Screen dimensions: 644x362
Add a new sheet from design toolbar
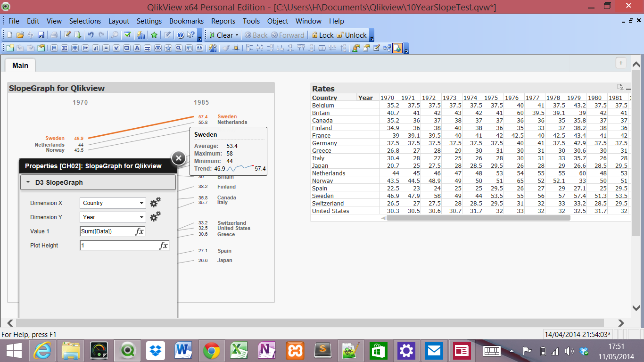[x=10, y=48]
